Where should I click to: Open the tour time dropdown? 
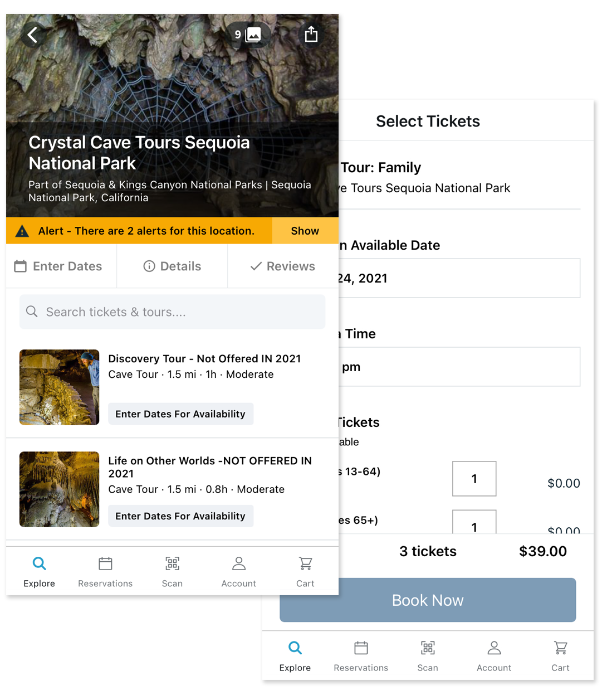tap(459, 367)
